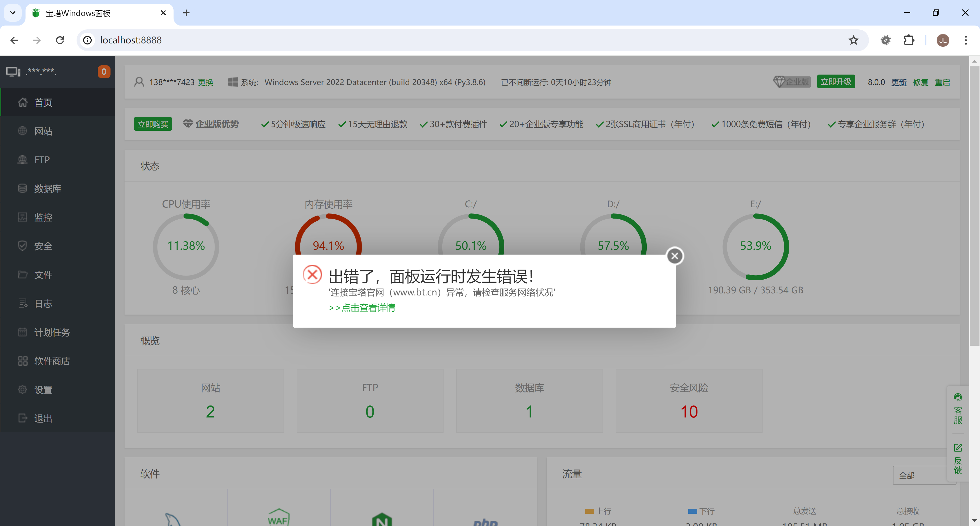Screen dimensions: 980x526
Task: Click the browser reload button
Action: [60, 40]
